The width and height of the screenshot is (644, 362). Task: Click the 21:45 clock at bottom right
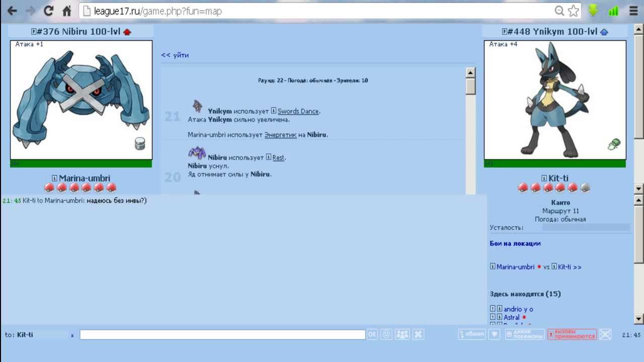[x=631, y=335]
